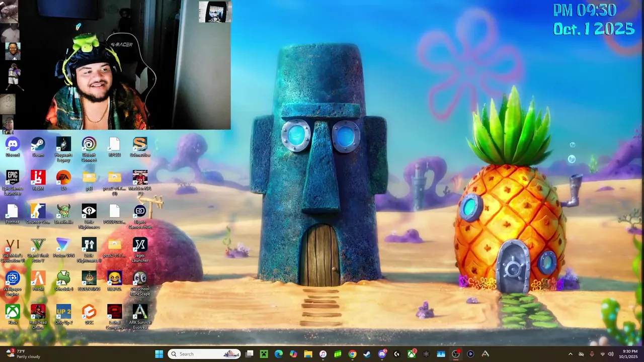Open the EA app desktop shortcut
The image size is (644, 362).
coord(63,180)
